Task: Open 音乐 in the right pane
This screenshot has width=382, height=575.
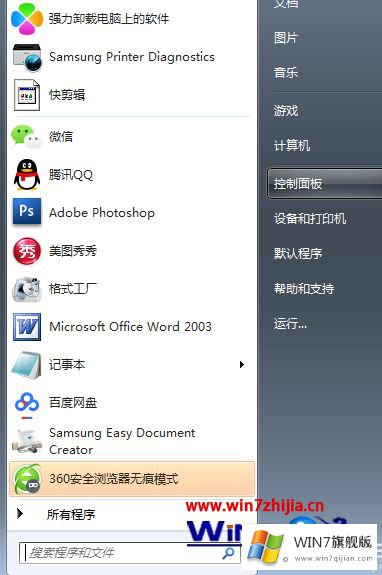Action: [x=286, y=72]
